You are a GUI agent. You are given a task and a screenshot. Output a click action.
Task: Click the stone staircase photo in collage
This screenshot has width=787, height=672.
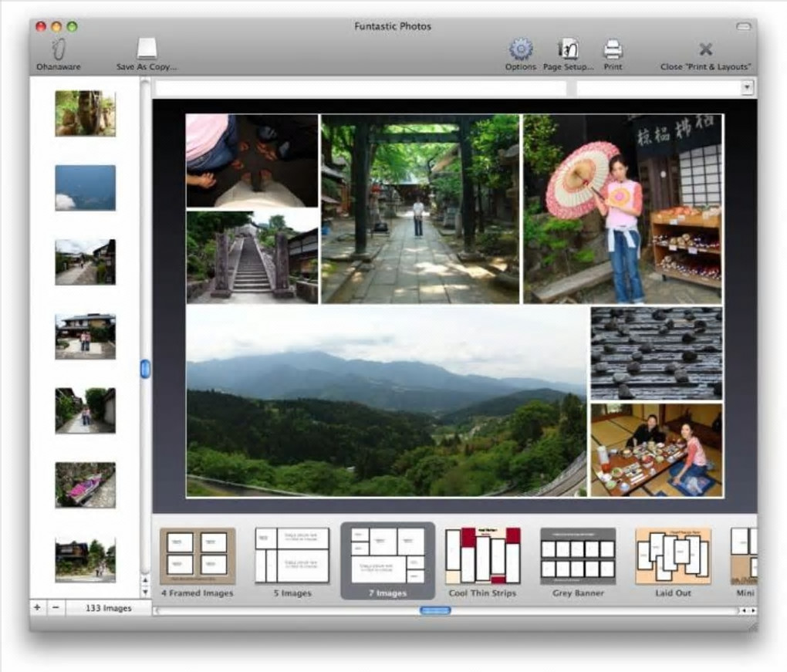(x=252, y=258)
